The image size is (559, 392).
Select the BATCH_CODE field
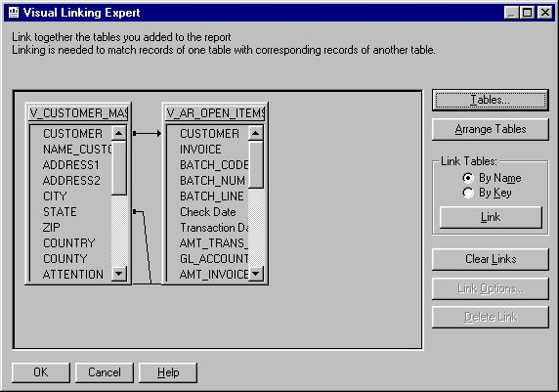point(214,165)
